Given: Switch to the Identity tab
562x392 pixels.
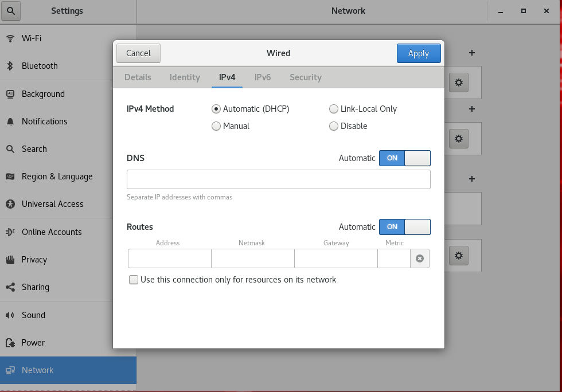Looking at the screenshot, I should coord(185,77).
